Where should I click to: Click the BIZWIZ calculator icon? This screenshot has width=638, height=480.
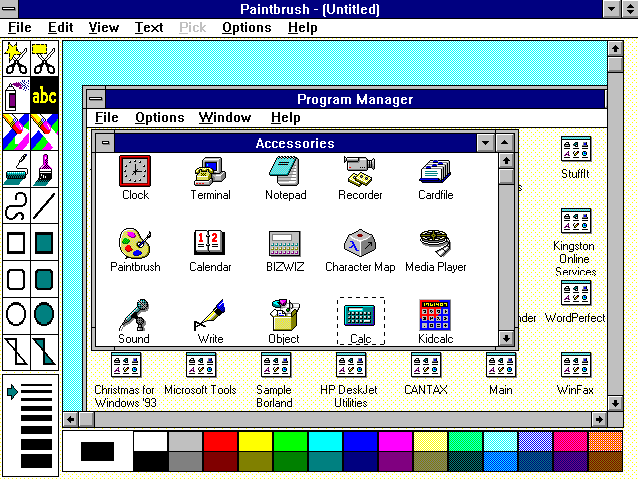[x=285, y=244]
